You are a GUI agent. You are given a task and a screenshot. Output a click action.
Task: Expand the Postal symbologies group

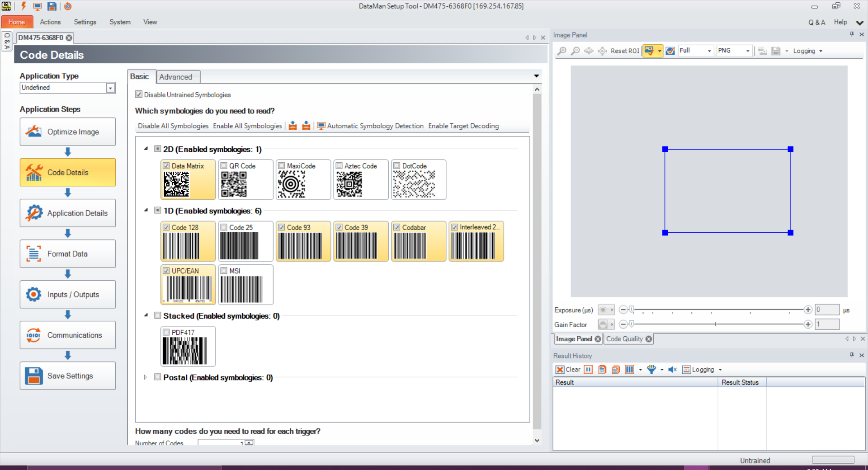point(145,377)
